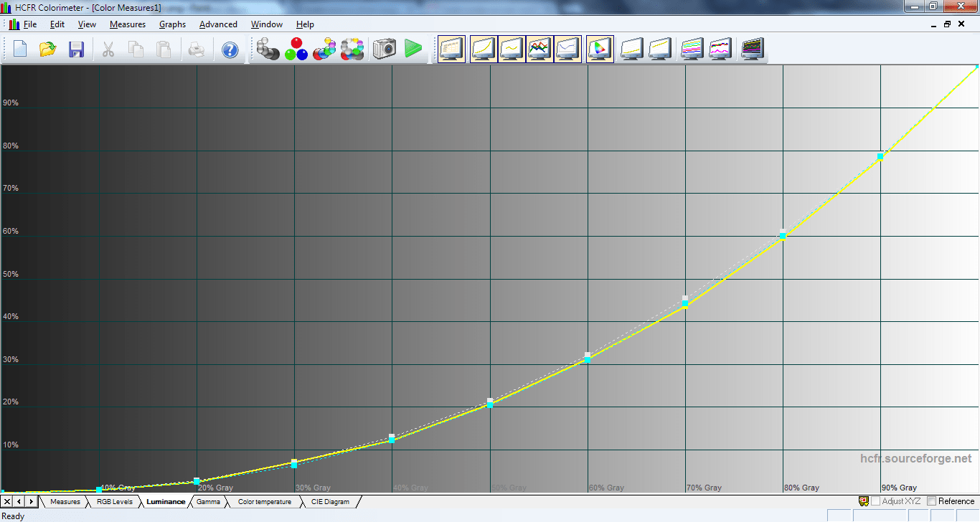The height and width of the screenshot is (522, 980).
Task: Toggle the RGB levels graph toolbar button
Action: pos(540,49)
